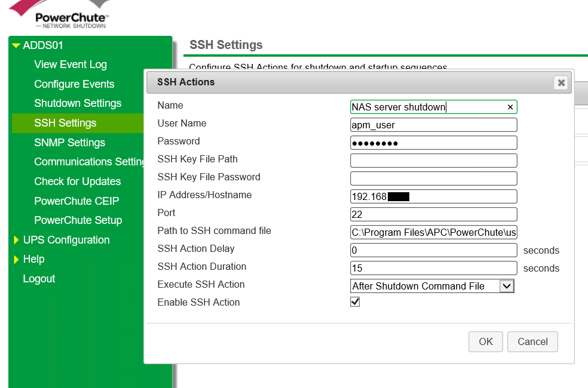Open the Execute SSH Action dropdown

[x=507, y=286]
